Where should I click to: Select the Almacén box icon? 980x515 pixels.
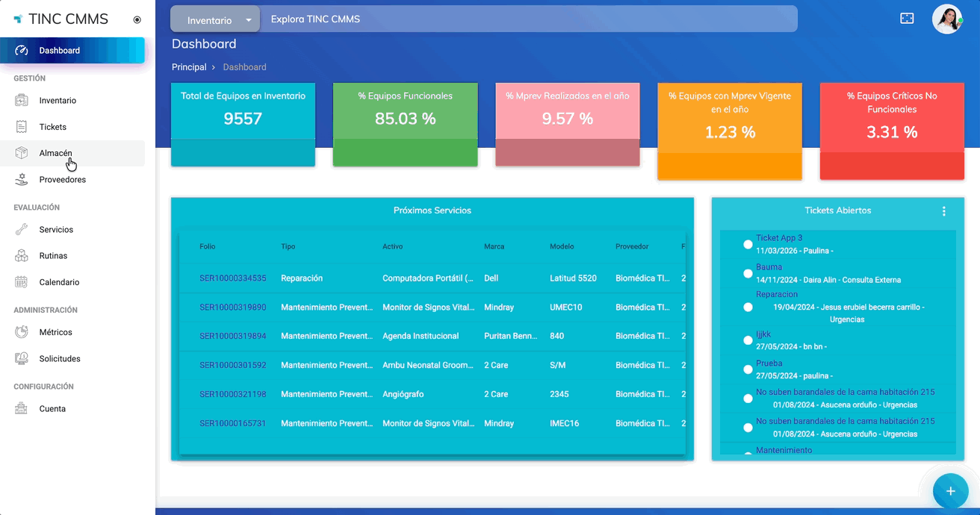[22, 153]
